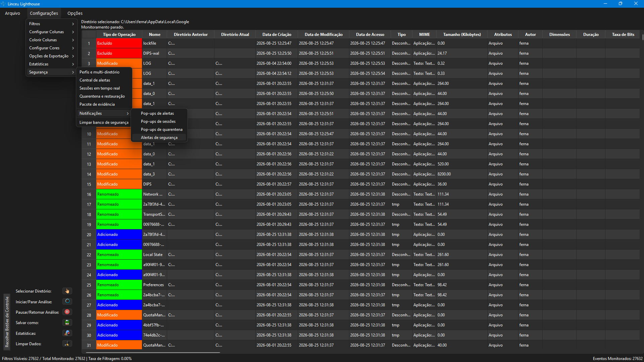Expand the Filtros submenu
This screenshot has height=362, width=644.
[52, 24]
